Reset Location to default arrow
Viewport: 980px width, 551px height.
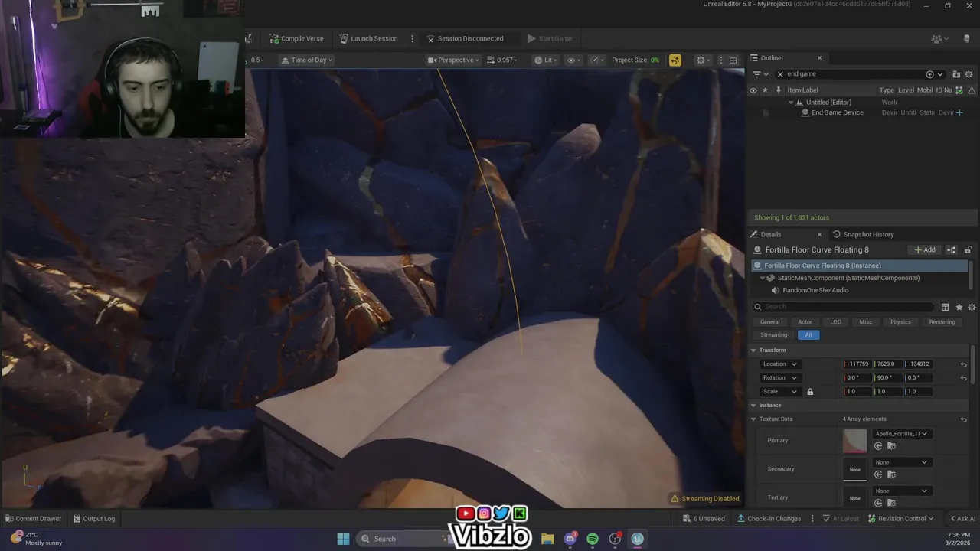pyautogui.click(x=963, y=364)
